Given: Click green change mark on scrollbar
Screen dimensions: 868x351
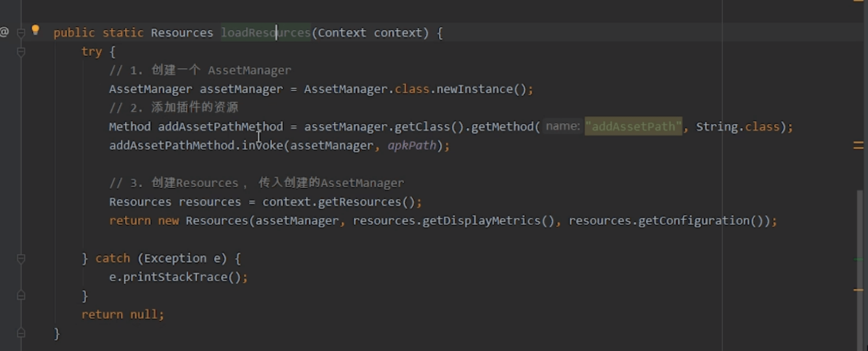Looking at the screenshot, I should click(x=858, y=259).
